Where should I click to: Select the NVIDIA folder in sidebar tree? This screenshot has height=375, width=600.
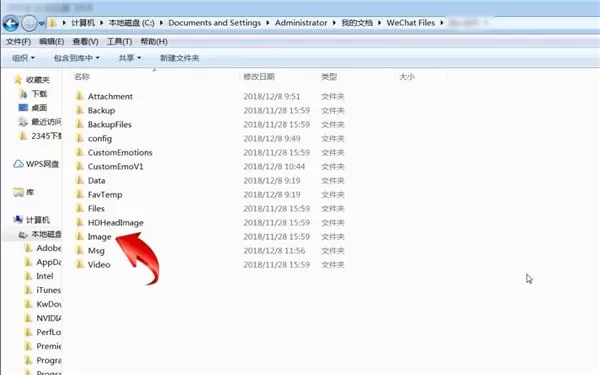pos(49,318)
